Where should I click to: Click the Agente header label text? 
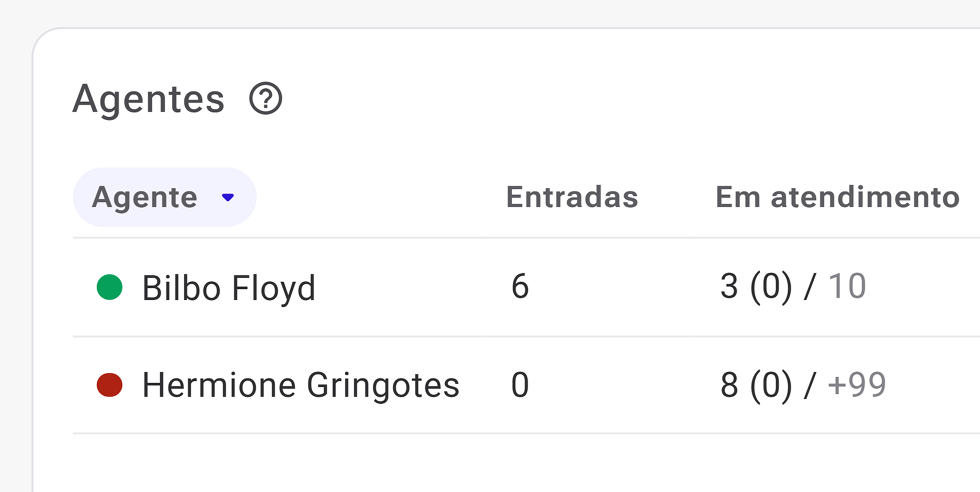click(x=144, y=197)
